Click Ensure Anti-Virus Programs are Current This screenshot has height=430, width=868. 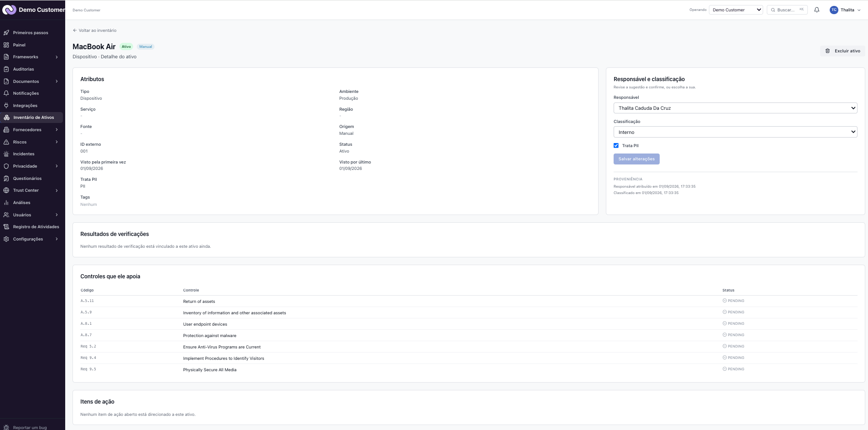[222, 347]
